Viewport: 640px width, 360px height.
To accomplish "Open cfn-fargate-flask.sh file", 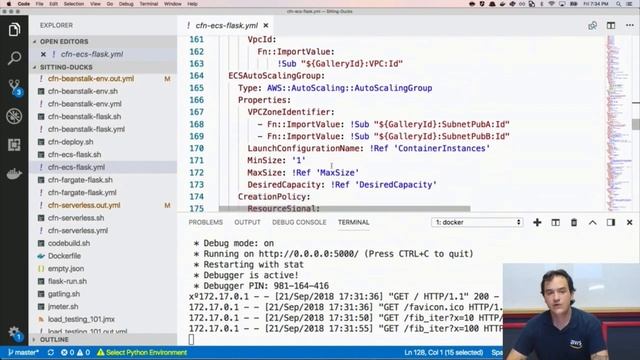I will click(80, 180).
